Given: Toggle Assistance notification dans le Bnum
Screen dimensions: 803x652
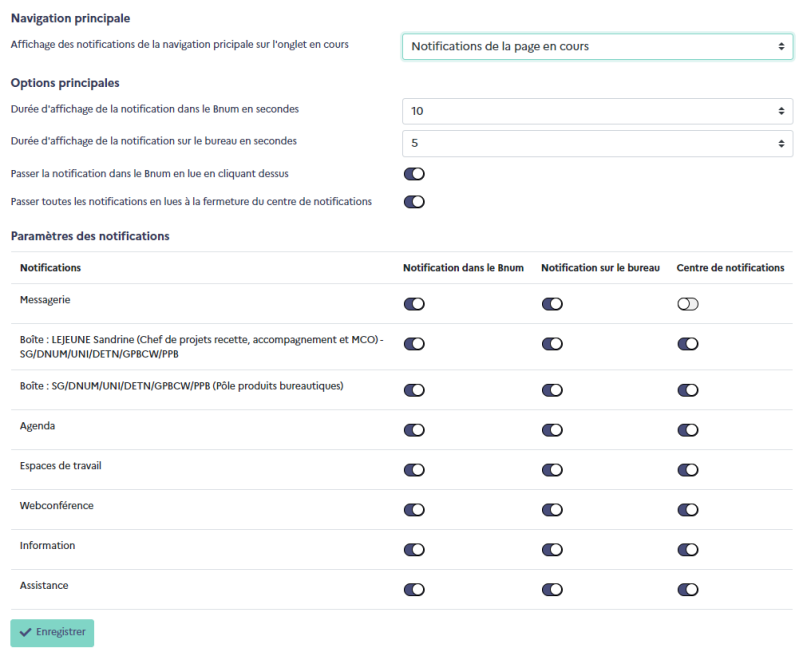Looking at the screenshot, I should pos(414,590).
